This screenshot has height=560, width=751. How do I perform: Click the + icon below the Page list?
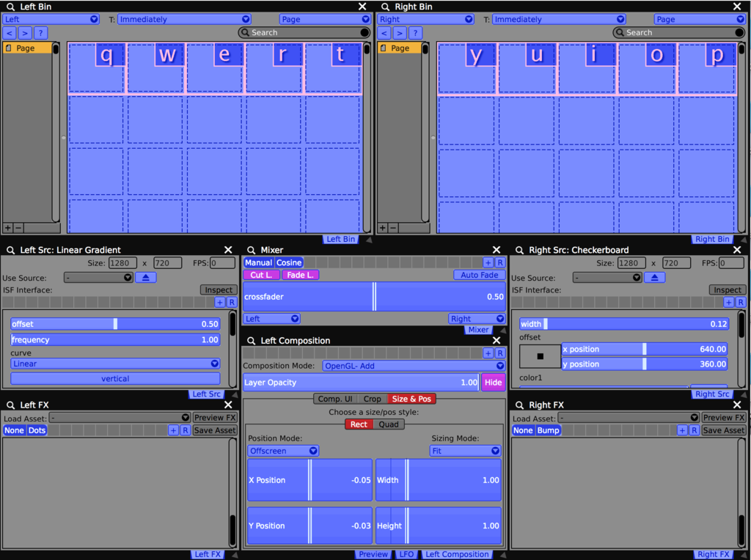coord(7,228)
